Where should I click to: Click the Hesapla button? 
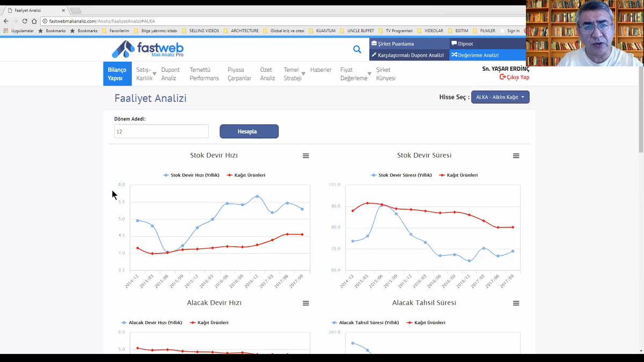coord(249,131)
